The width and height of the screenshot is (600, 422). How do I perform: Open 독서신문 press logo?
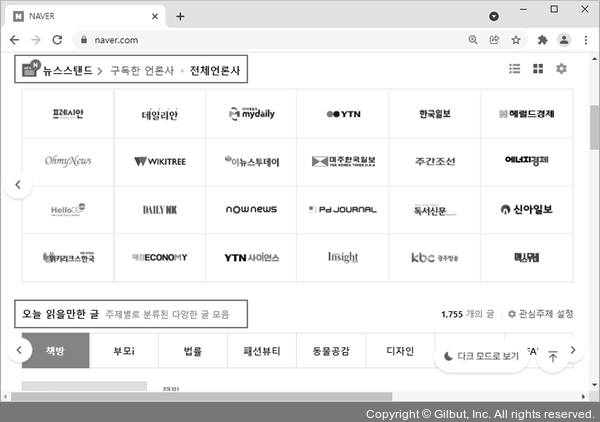(435, 210)
